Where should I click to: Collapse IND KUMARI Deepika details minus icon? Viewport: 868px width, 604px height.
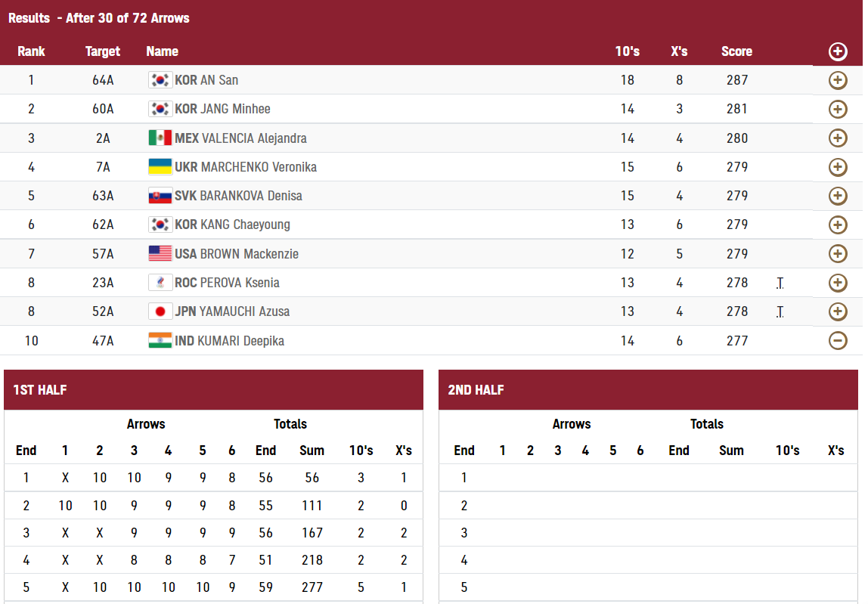tap(838, 340)
